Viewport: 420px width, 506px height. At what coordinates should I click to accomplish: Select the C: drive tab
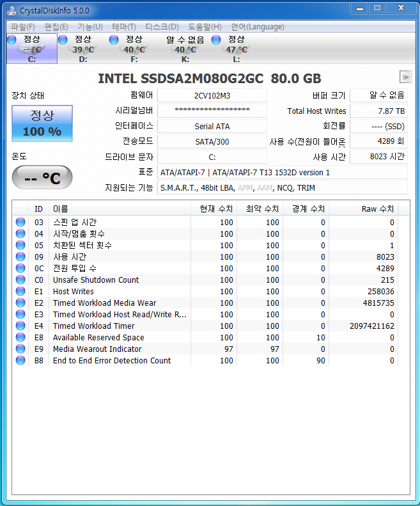point(32,49)
